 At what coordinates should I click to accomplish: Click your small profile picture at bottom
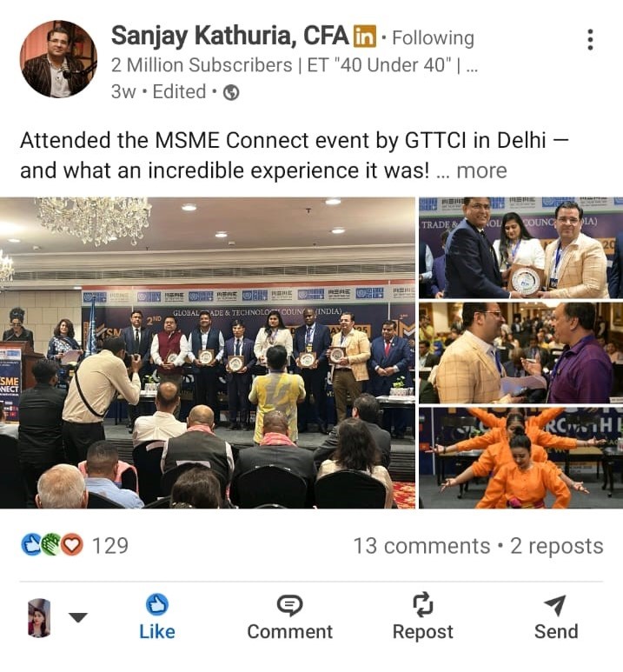click(x=39, y=617)
